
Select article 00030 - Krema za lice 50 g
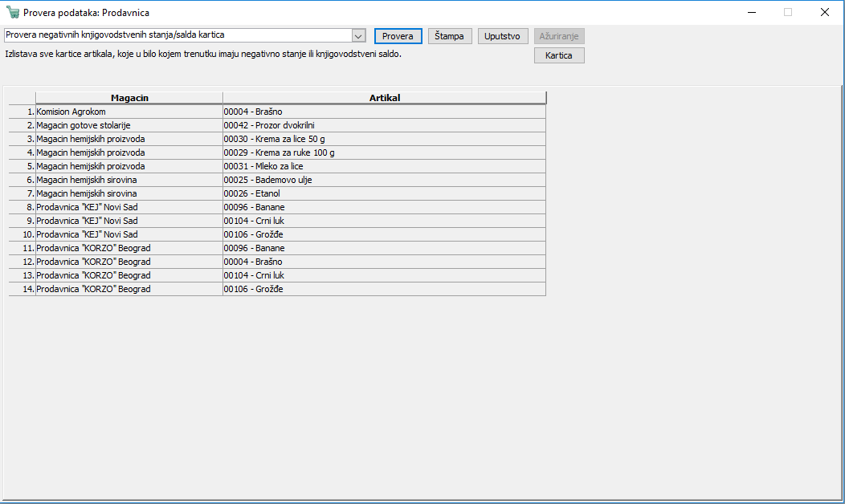(x=384, y=139)
